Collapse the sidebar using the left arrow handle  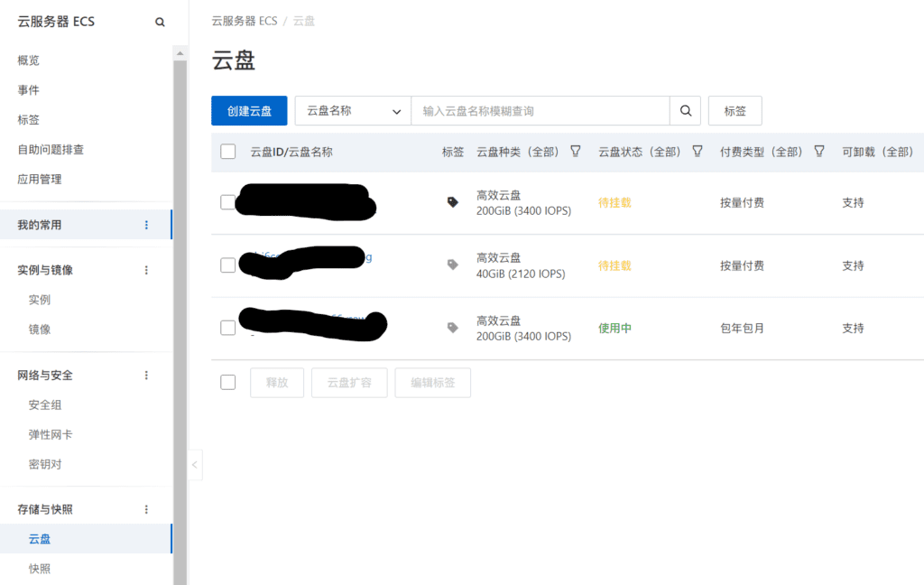click(x=196, y=465)
